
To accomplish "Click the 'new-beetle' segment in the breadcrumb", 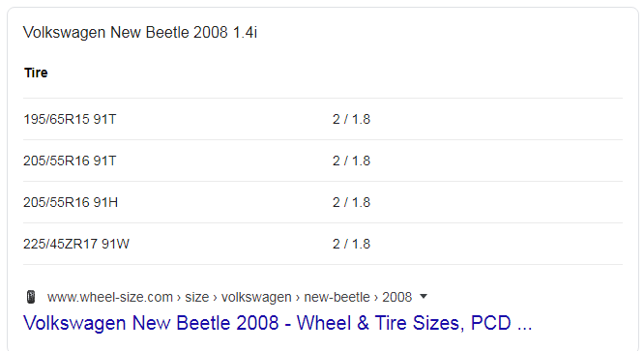I will [337, 297].
